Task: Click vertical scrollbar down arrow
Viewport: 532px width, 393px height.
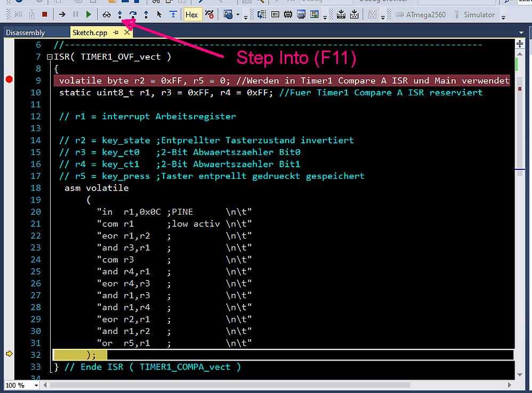Action: 520,375
